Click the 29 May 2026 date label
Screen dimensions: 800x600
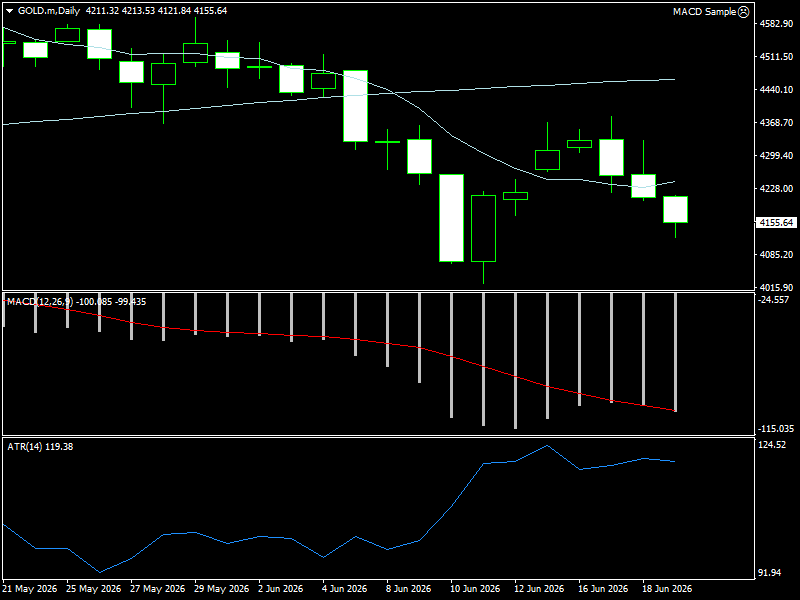221,588
